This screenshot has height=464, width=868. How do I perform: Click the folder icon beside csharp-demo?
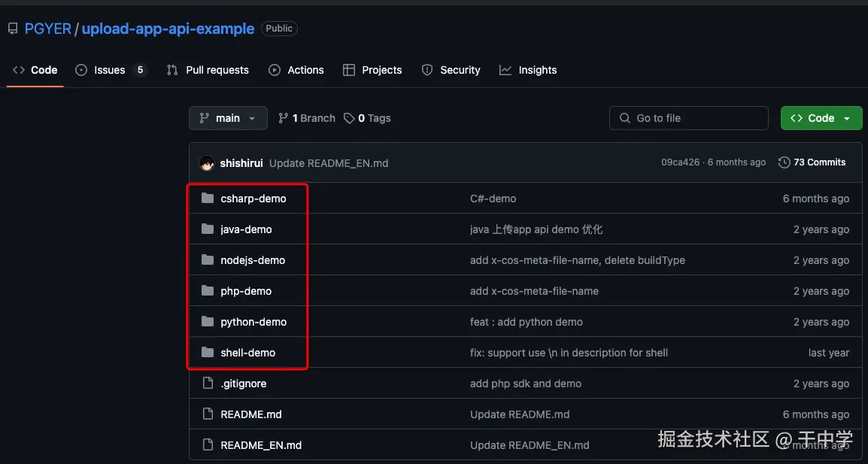[208, 198]
